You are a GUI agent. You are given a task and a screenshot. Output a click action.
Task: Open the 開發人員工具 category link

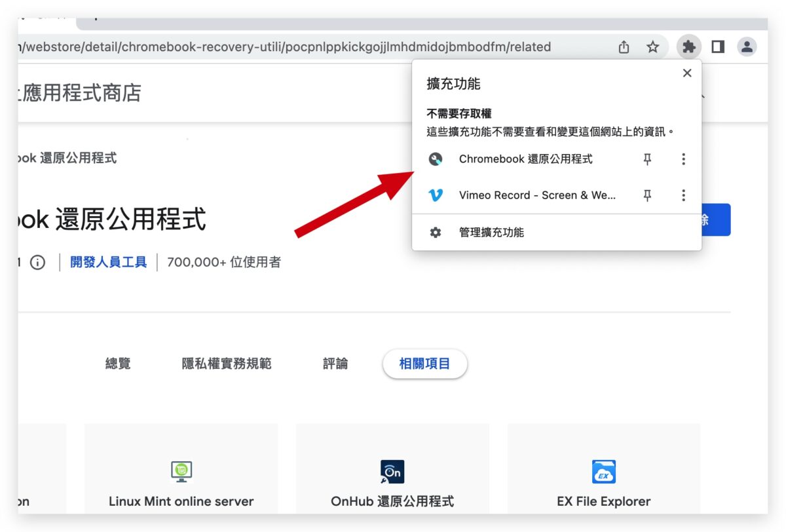point(109,262)
